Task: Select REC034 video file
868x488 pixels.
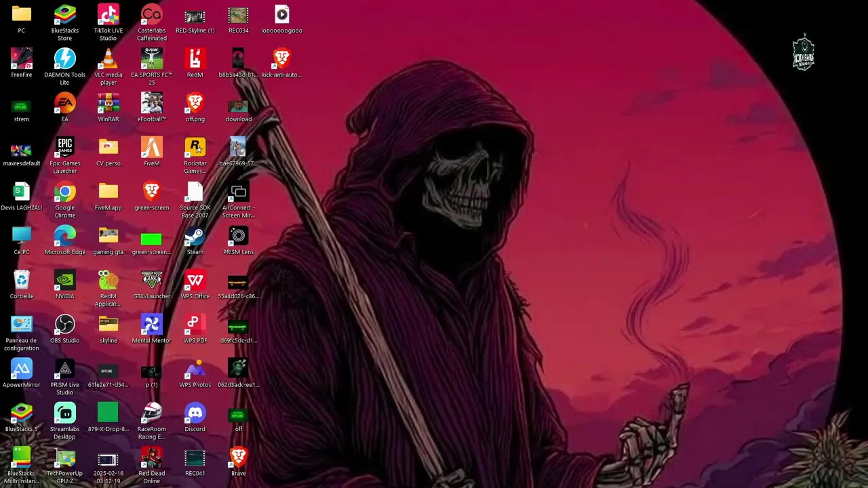Action: (x=239, y=15)
